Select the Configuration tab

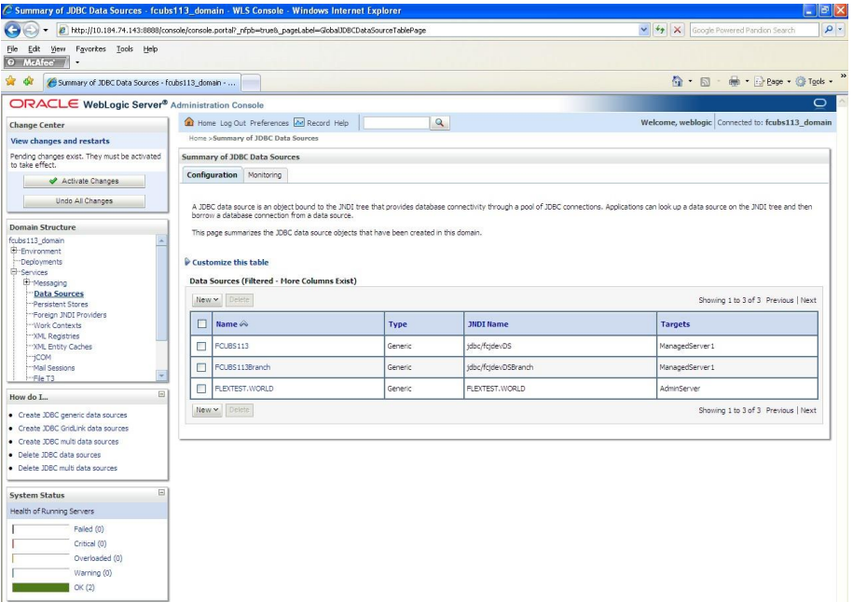[213, 175]
